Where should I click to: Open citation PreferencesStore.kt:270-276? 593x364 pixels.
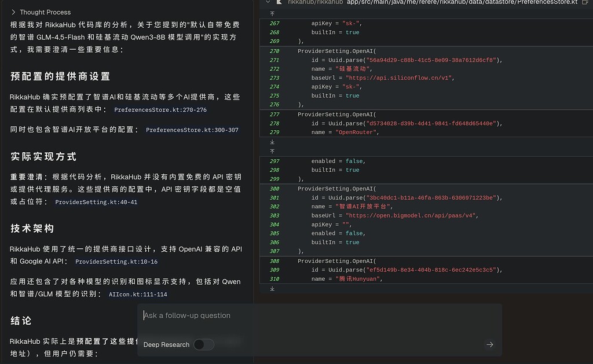tap(160, 109)
